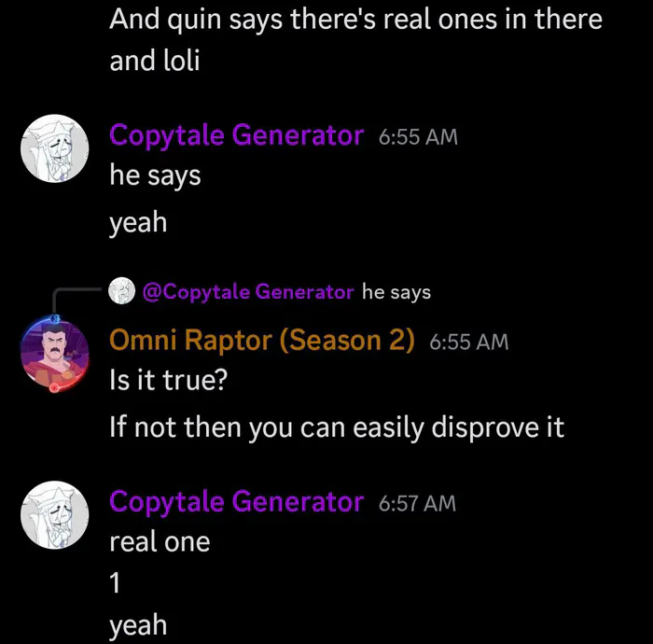Select the final 'yeah' message at the bottom

coord(138,624)
